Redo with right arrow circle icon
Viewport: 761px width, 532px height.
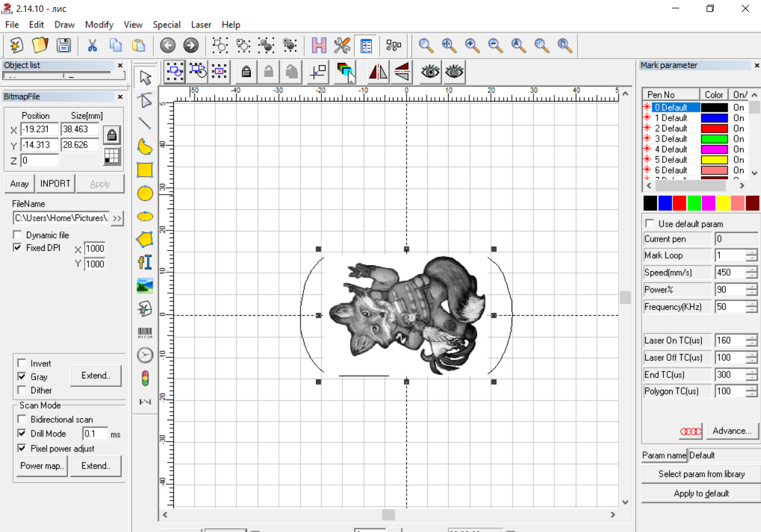click(x=191, y=45)
